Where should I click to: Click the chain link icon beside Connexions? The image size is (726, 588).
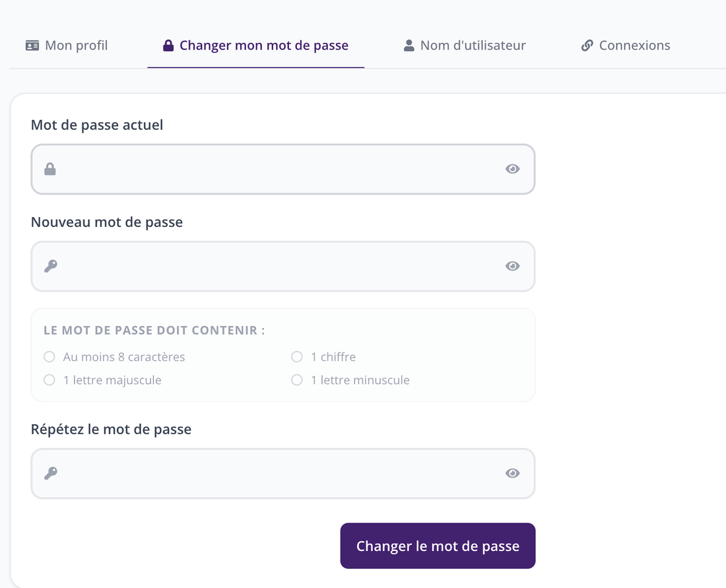pos(587,46)
